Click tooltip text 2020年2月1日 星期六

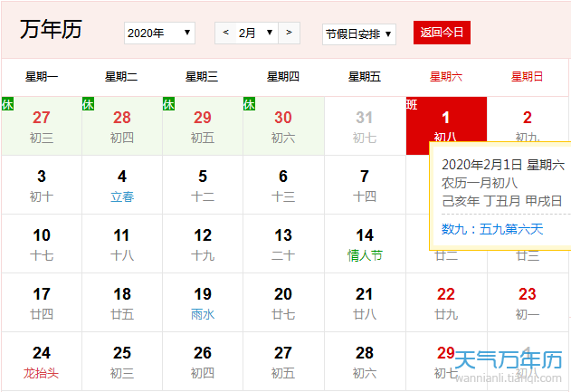coord(503,165)
